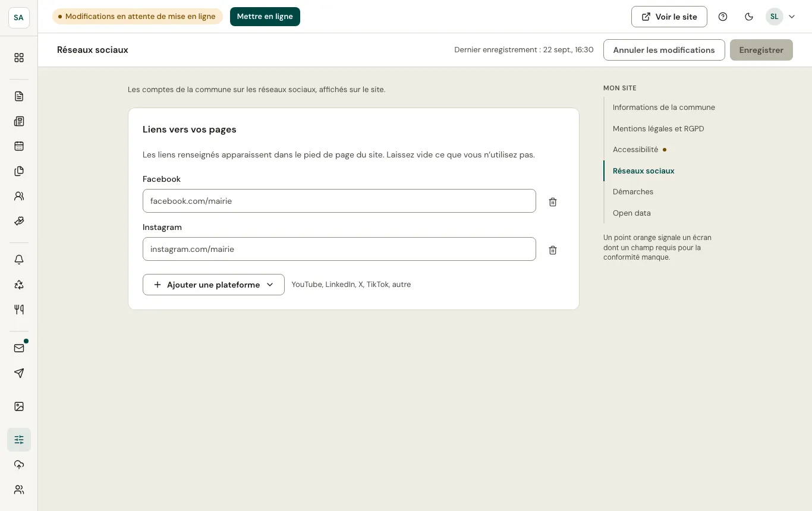
Task: Open the newspaper news icon in sidebar
Action: click(x=19, y=121)
